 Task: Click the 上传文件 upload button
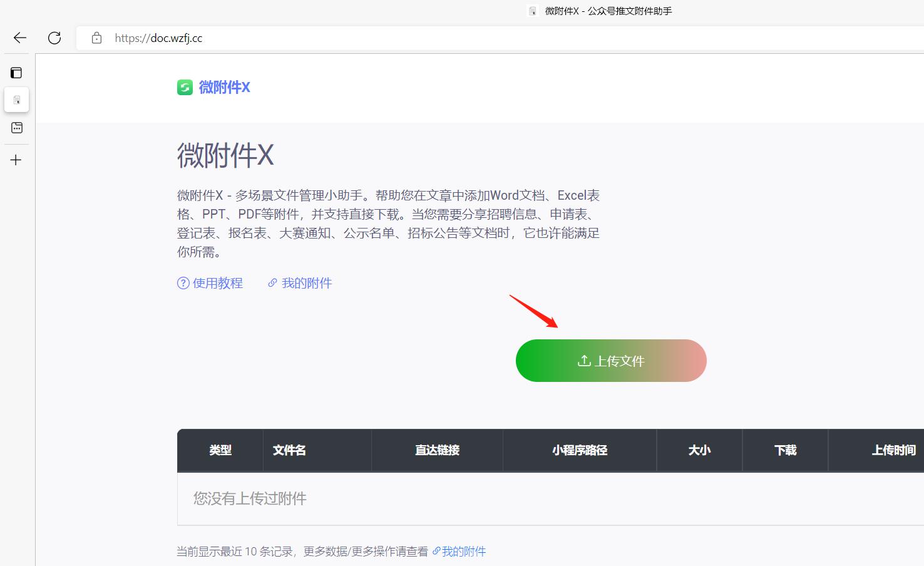pos(610,361)
